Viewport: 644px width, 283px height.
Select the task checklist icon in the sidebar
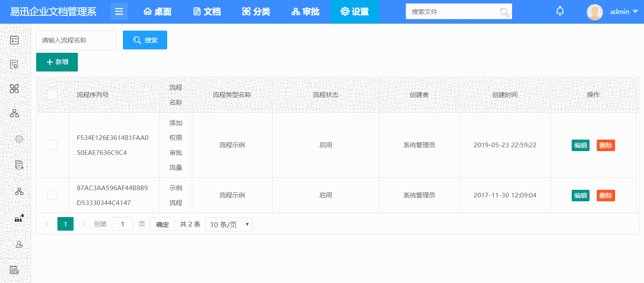tap(14, 40)
